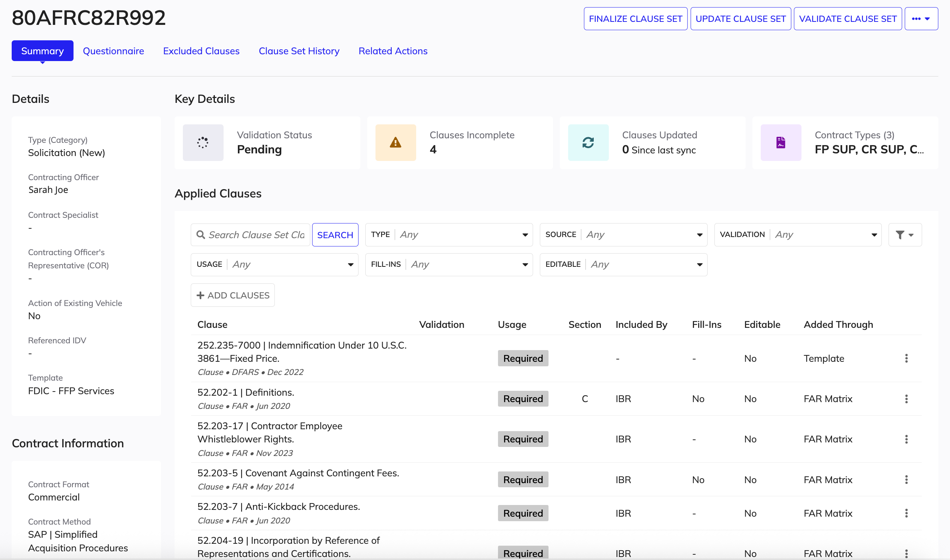Click the 52.203-7 Anti-Kickback Procedures title
The width and height of the screenshot is (950, 560).
click(x=279, y=507)
